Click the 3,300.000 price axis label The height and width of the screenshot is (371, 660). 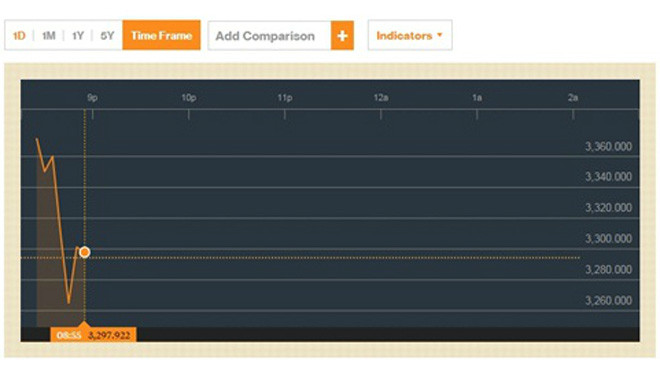[608, 238]
